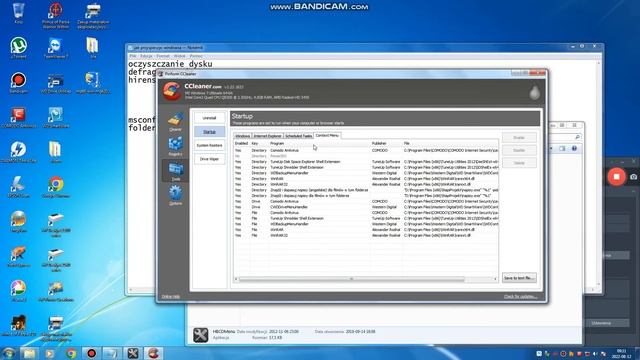Image resolution: width=640 pixels, height=360 pixels.
Task: Select the Directory key Comodo Antivirus row
Action: (366, 150)
